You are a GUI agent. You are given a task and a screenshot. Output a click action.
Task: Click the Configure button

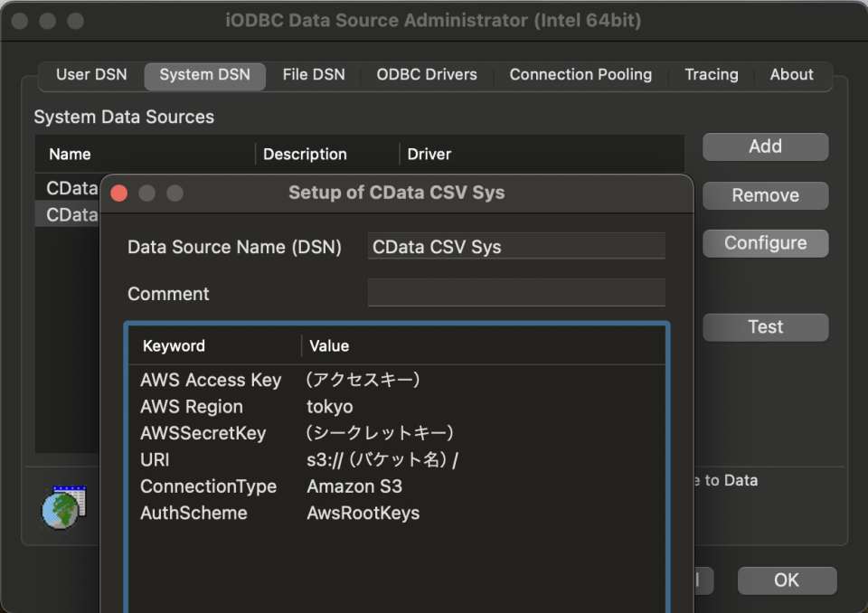[x=766, y=243]
